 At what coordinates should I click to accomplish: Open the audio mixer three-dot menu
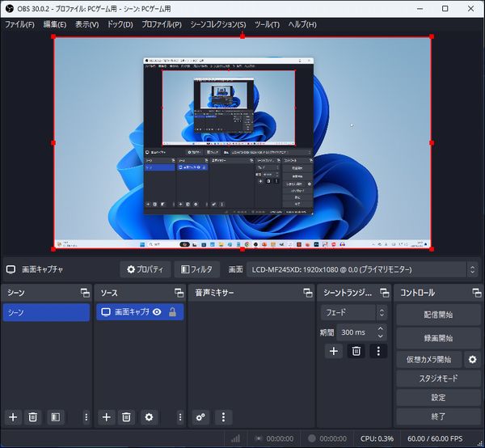coord(223,417)
